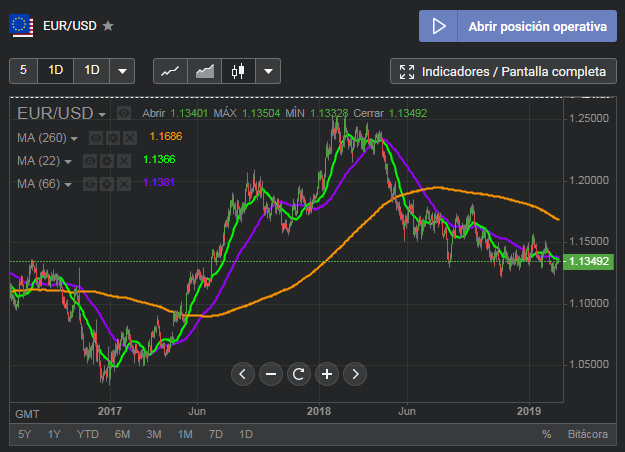This screenshot has height=452, width=625.
Task: Switch to candlestick chart type
Action: click(x=238, y=71)
